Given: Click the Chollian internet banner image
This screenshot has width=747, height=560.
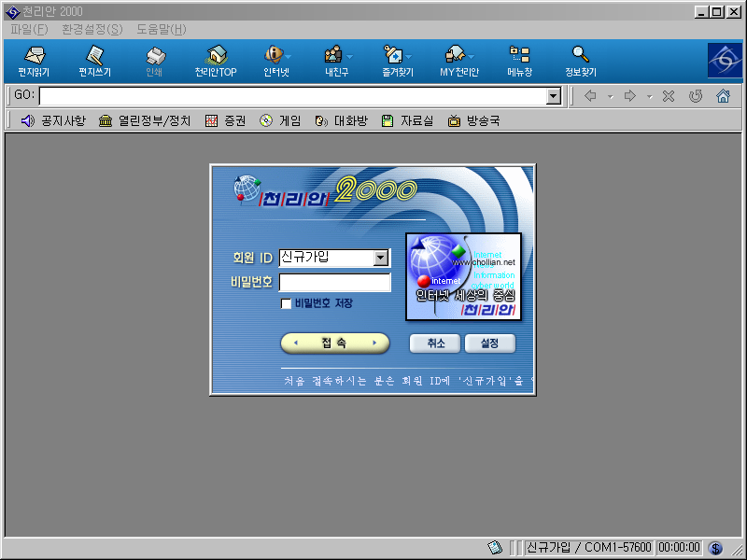Looking at the screenshot, I should coord(463,276).
